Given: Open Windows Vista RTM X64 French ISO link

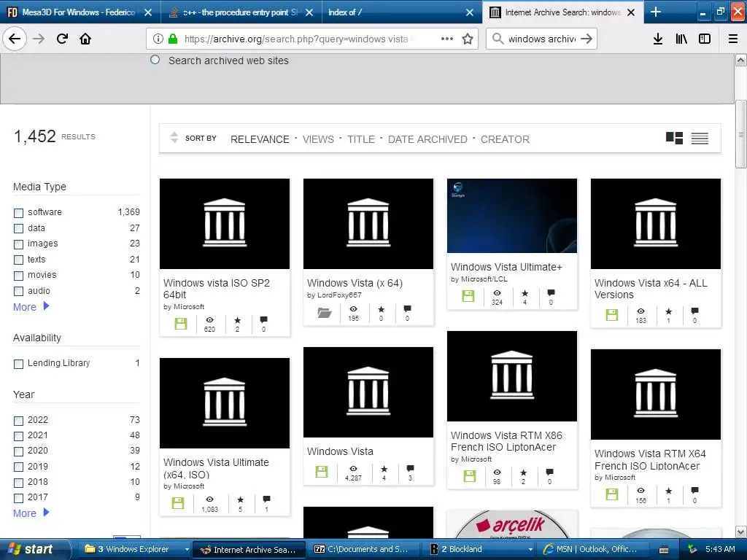Looking at the screenshot, I should tap(650, 459).
